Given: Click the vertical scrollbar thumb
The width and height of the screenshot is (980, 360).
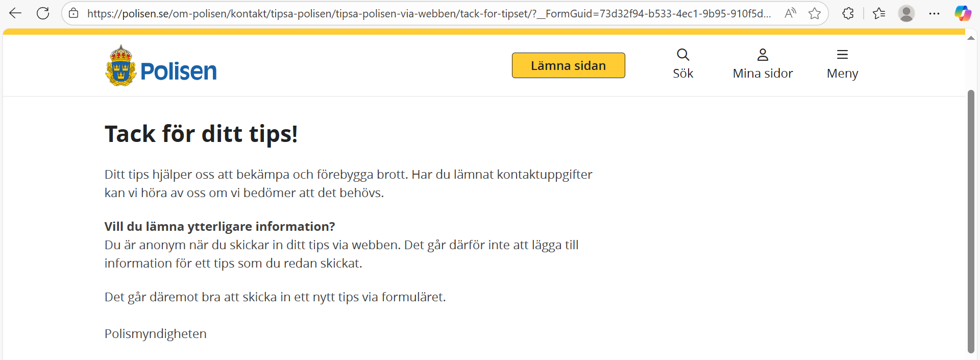Looking at the screenshot, I should click(971, 220).
